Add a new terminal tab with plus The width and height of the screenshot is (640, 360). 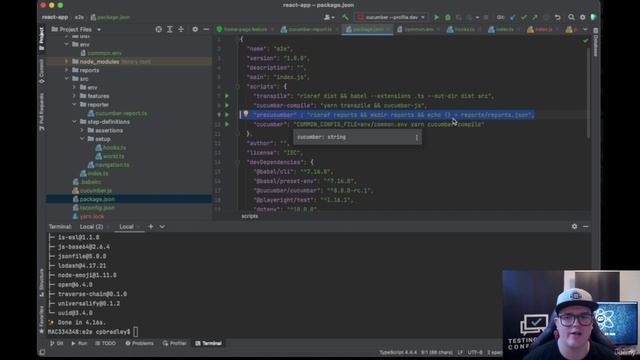151,227
